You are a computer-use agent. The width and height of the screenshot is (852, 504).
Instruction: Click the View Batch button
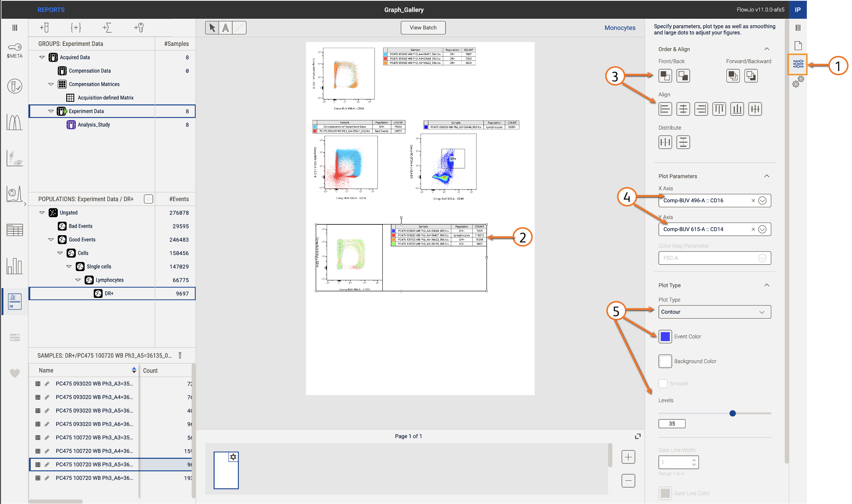click(423, 28)
